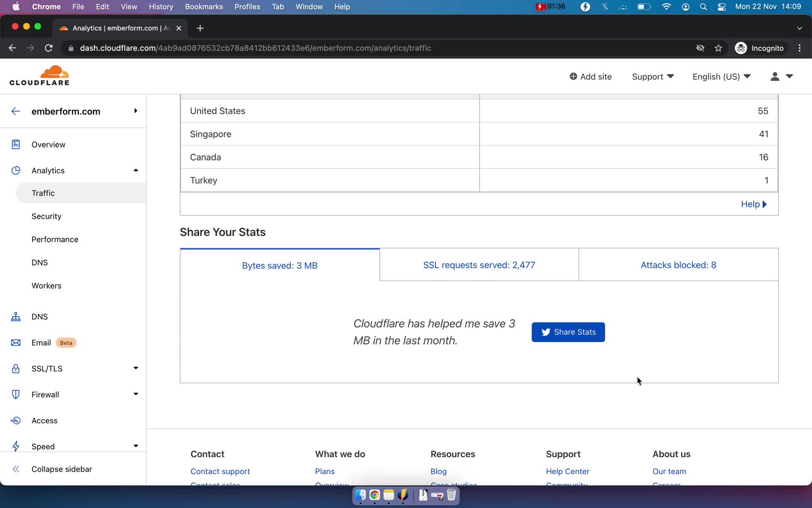Open the user account dropdown
This screenshot has width=812, height=508.
click(780, 77)
